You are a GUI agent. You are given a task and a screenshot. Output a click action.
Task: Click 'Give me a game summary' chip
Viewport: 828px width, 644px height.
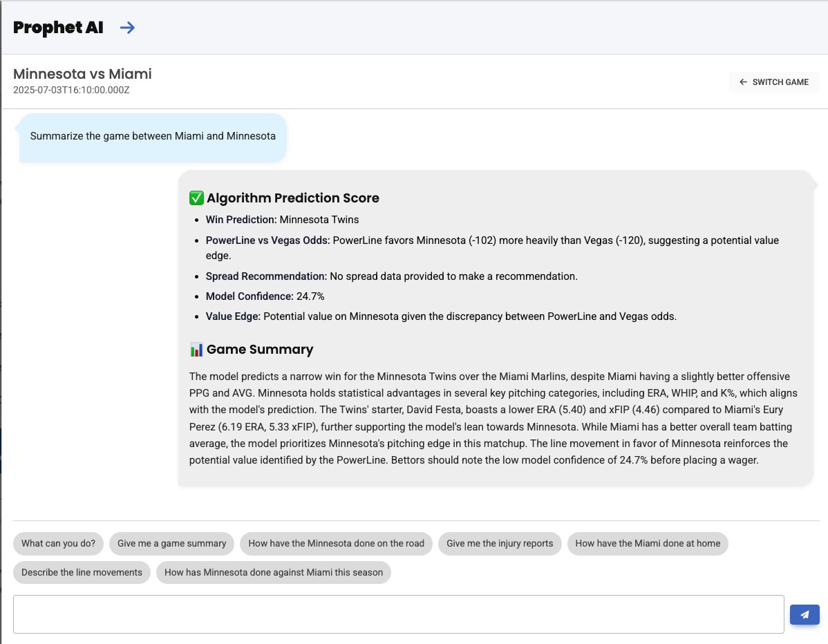click(x=171, y=544)
